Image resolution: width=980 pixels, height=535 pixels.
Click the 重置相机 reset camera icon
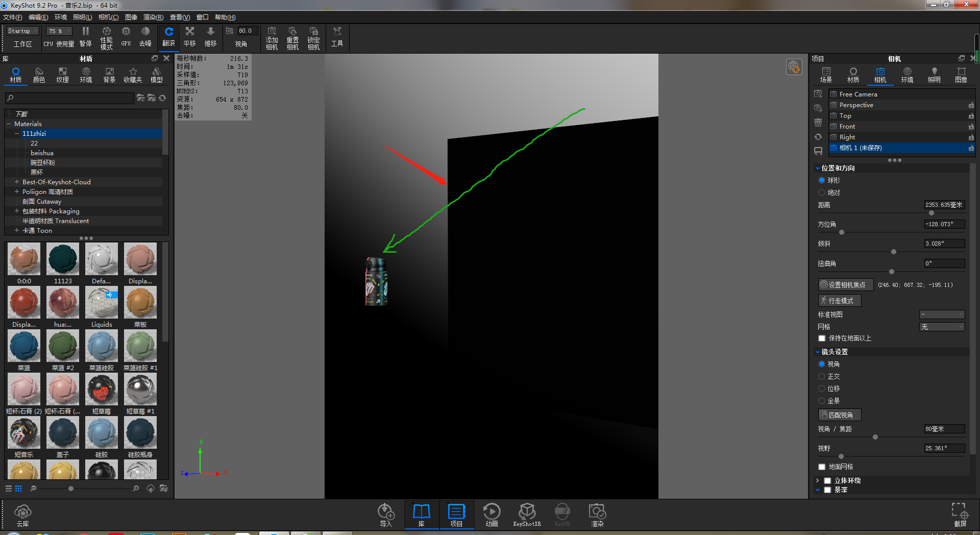[292, 37]
